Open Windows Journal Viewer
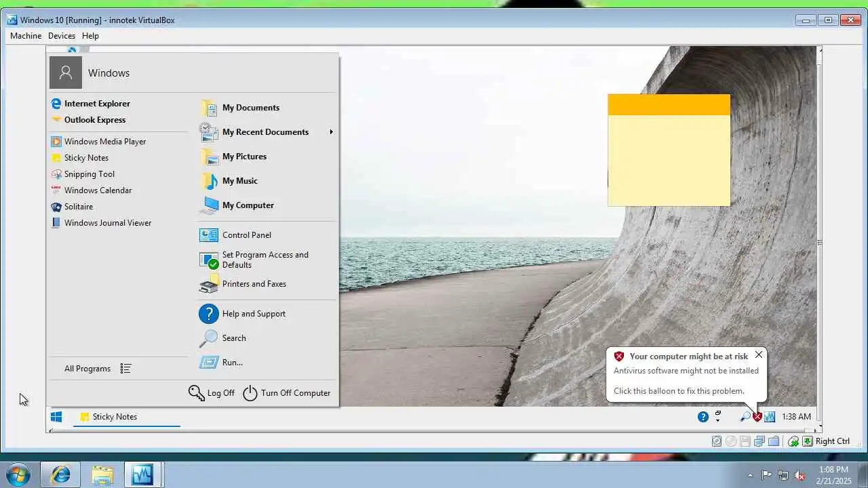Image resolution: width=868 pixels, height=488 pixels. pos(101,223)
